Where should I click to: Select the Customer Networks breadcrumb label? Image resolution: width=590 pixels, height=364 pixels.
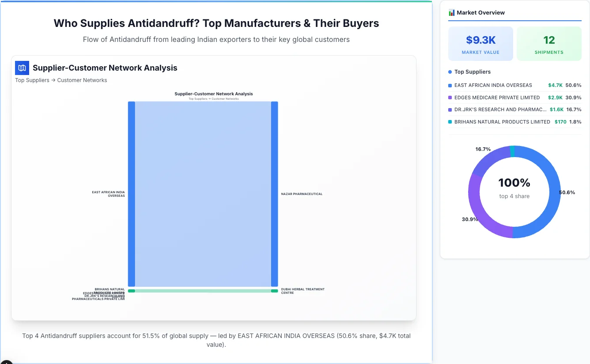pos(82,80)
